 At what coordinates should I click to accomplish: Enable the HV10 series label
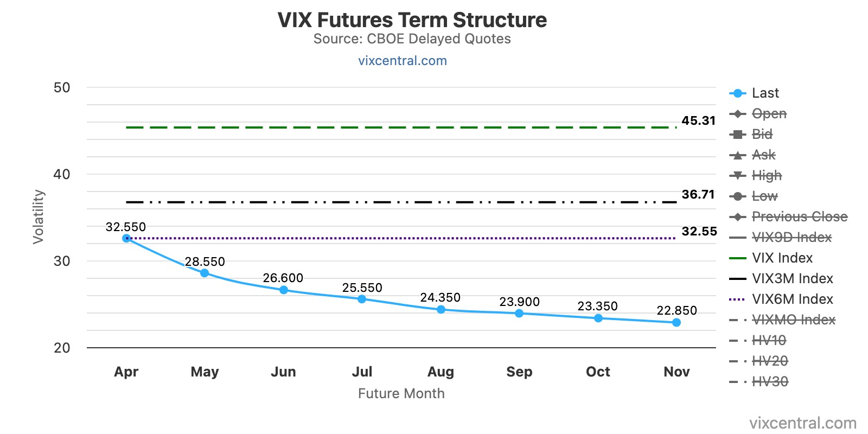769,341
